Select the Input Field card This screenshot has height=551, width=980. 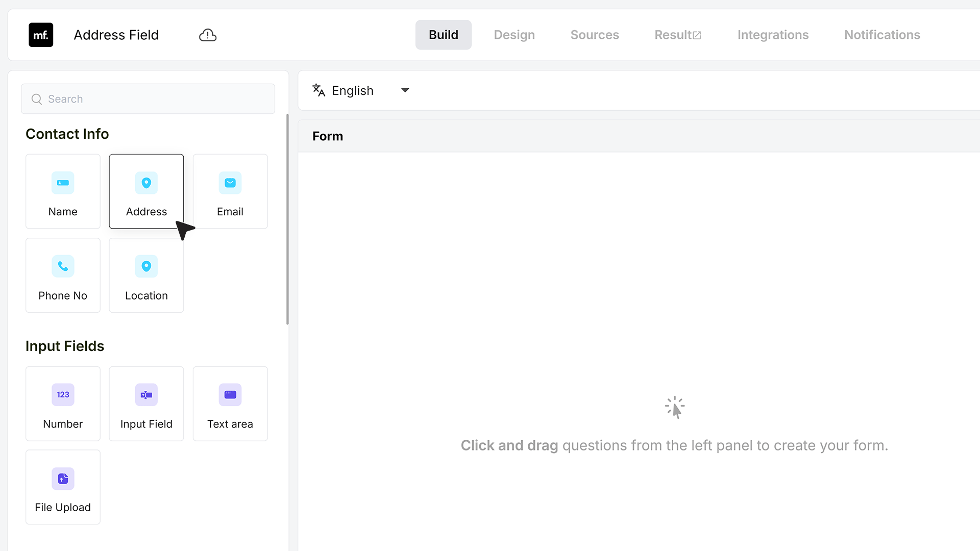click(146, 404)
